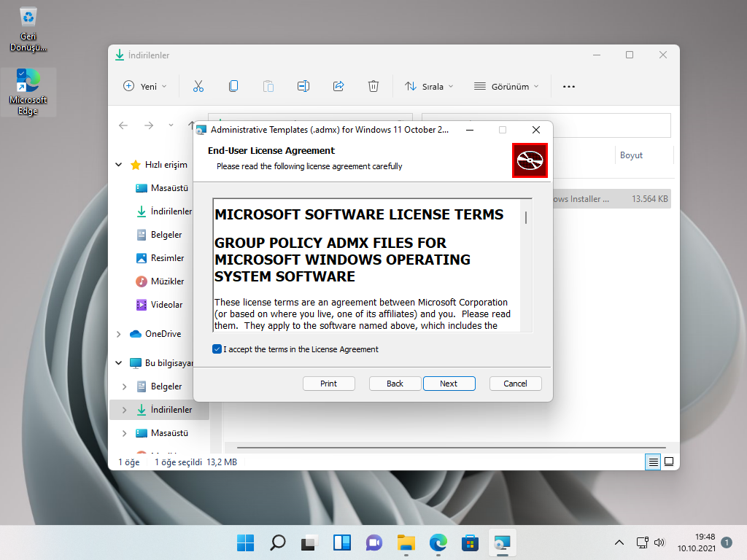Switch to details view icon in status bar
The image size is (747, 560).
point(653,462)
